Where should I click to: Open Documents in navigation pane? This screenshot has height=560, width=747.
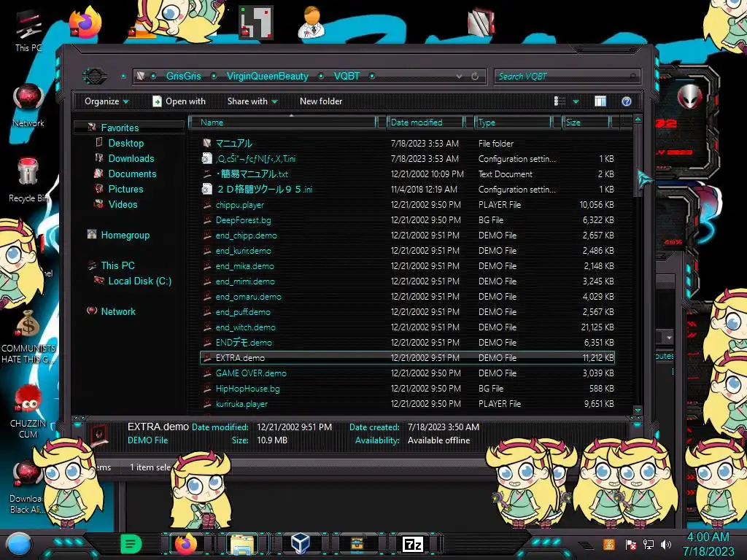pyautogui.click(x=132, y=174)
